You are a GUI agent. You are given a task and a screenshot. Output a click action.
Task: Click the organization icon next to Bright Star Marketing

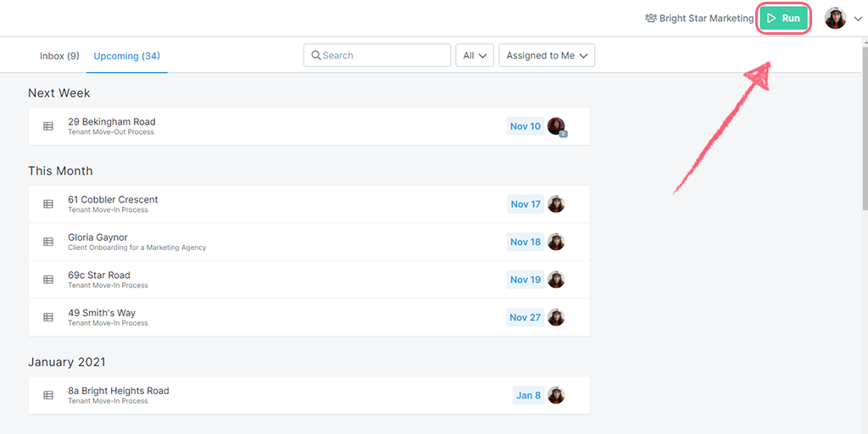click(x=650, y=18)
